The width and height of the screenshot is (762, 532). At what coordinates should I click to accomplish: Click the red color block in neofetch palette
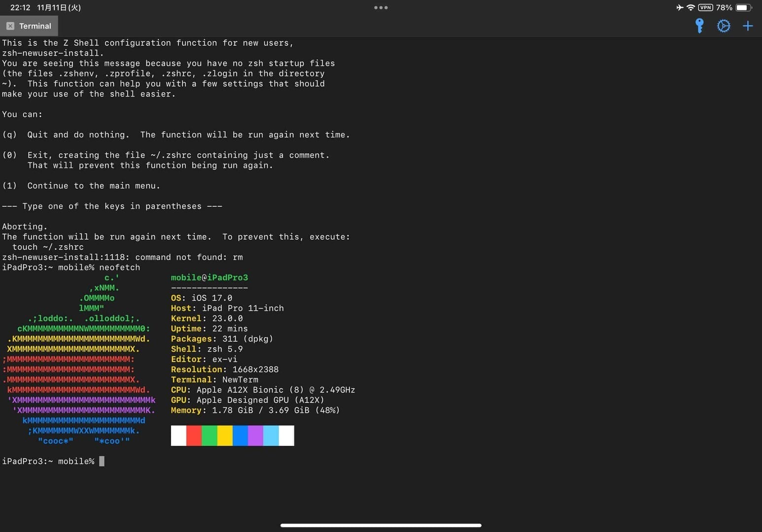pos(194,435)
